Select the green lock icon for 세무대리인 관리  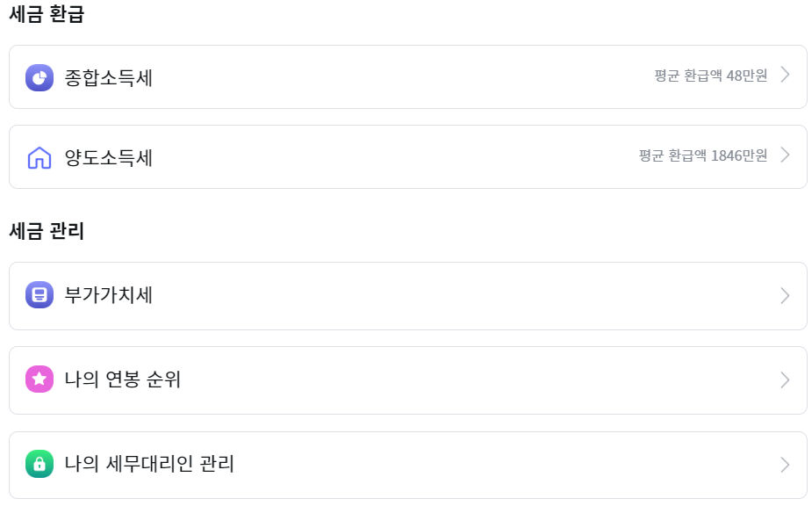point(38,463)
